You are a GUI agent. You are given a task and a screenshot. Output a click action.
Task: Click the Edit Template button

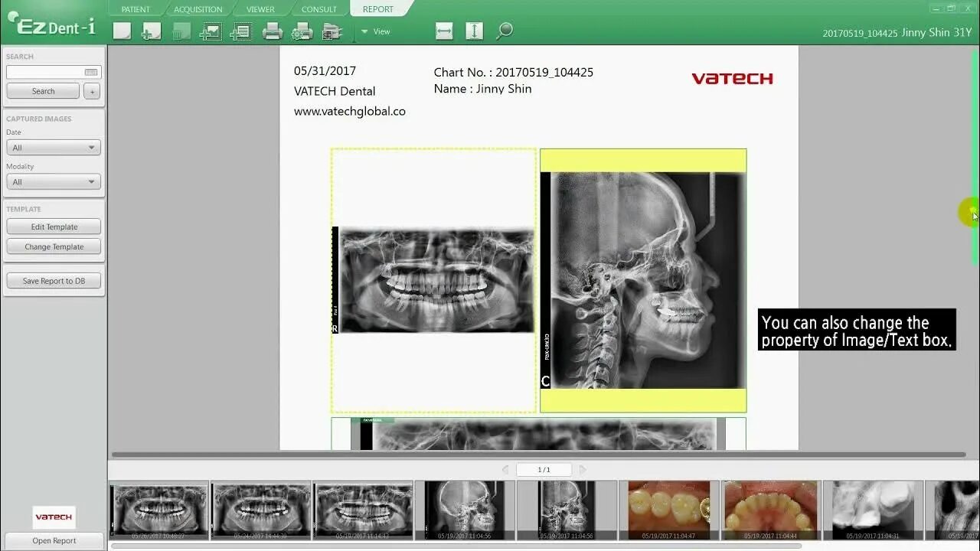point(54,227)
